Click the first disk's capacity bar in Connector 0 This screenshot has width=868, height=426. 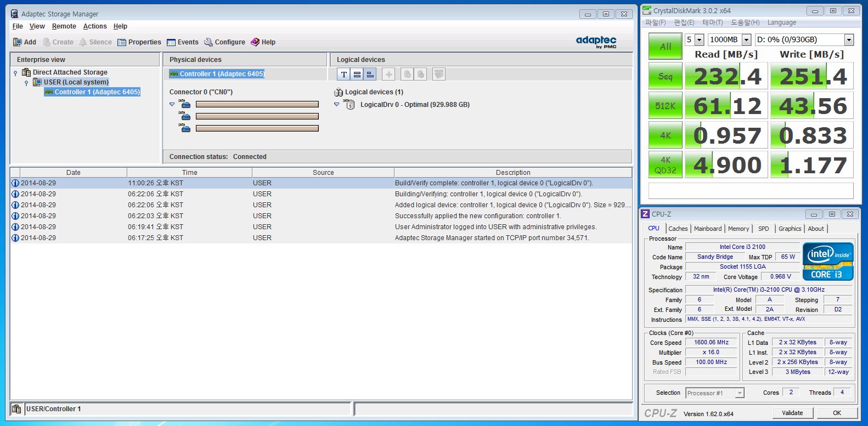[257, 104]
